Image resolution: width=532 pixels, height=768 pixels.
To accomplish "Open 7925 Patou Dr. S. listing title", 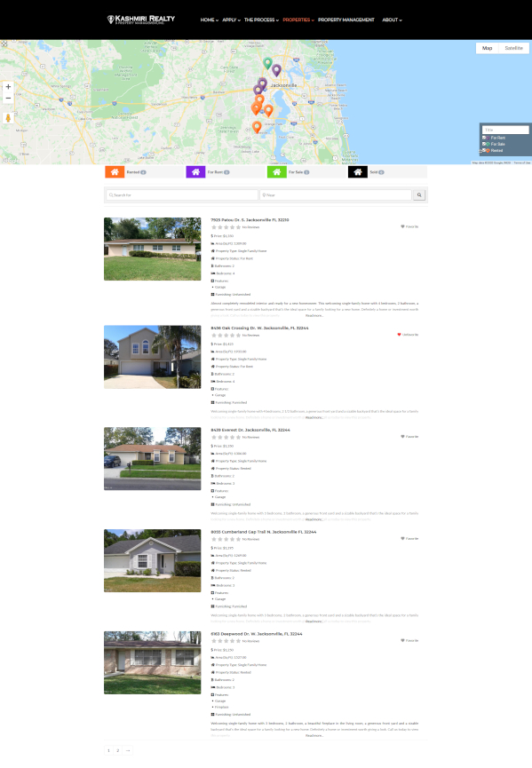I will click(x=250, y=220).
